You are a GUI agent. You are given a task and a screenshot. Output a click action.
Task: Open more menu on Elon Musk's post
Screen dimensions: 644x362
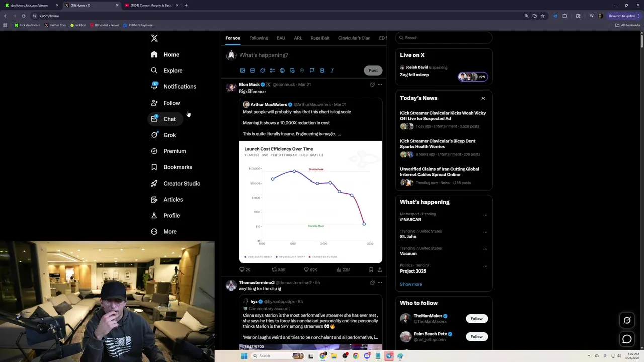pos(380,85)
